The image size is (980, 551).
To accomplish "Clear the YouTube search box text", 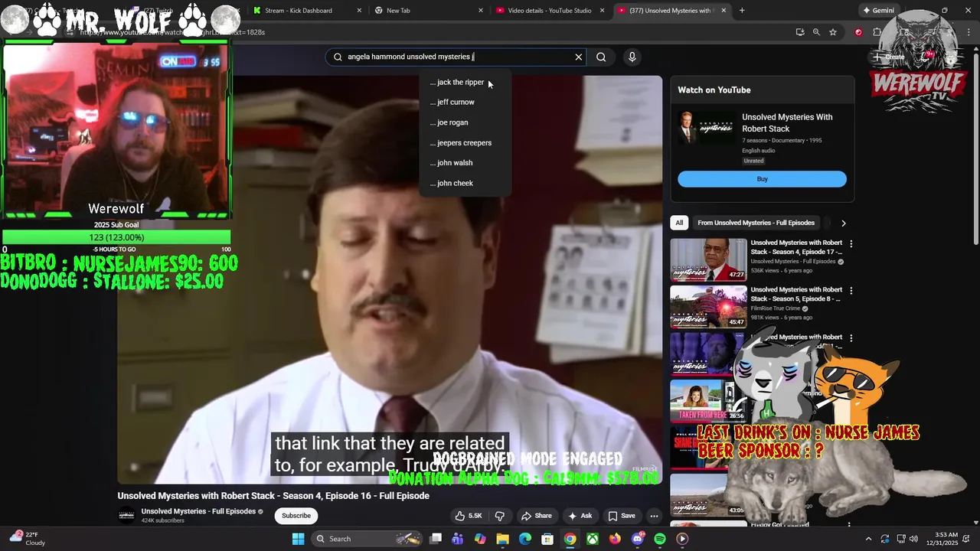I will coord(578,57).
